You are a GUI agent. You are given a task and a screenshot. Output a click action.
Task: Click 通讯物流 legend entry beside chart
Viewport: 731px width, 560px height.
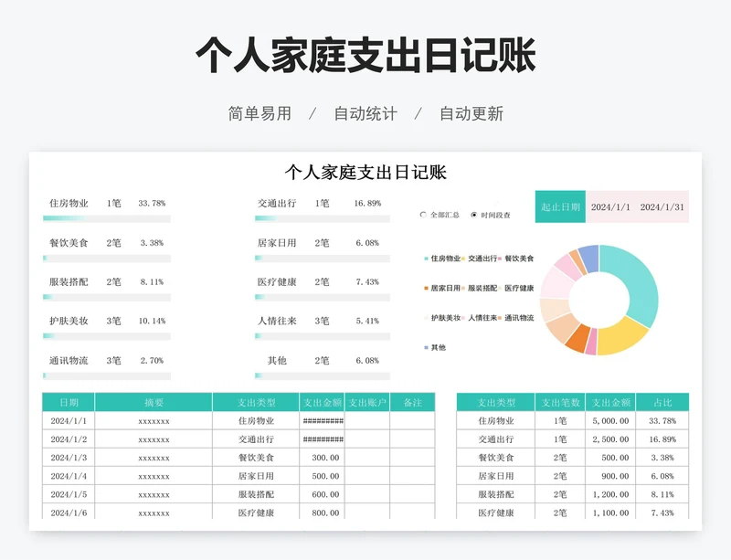pyautogui.click(x=516, y=318)
